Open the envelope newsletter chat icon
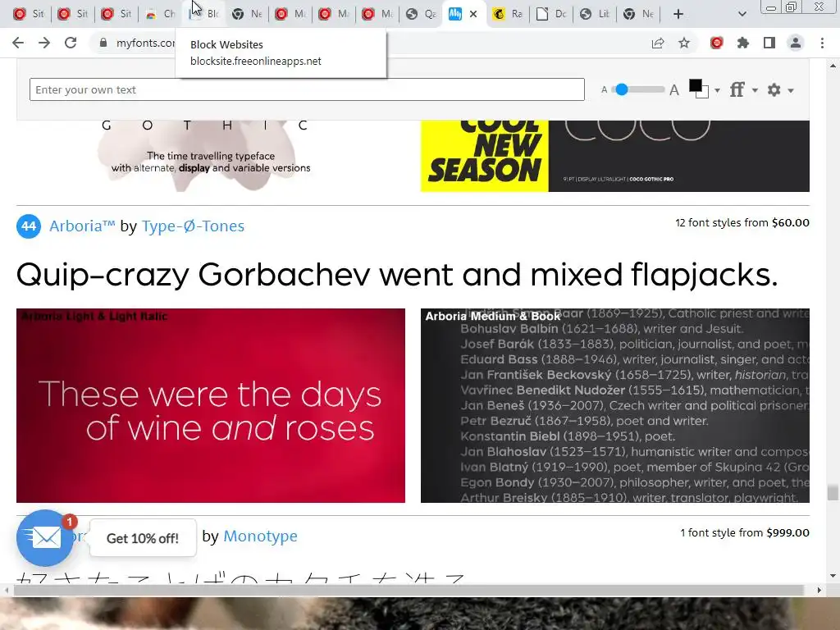The width and height of the screenshot is (840, 630). click(x=45, y=538)
